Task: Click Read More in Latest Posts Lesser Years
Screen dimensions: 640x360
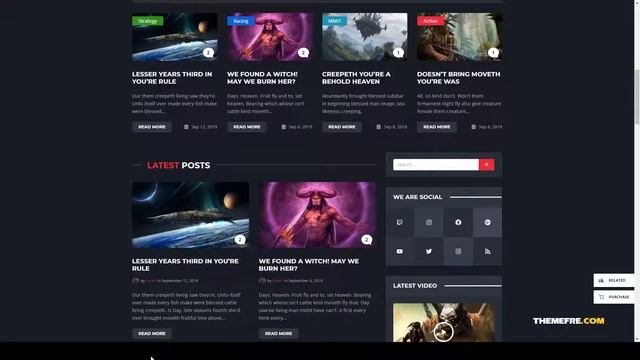Action: pyautogui.click(x=152, y=333)
